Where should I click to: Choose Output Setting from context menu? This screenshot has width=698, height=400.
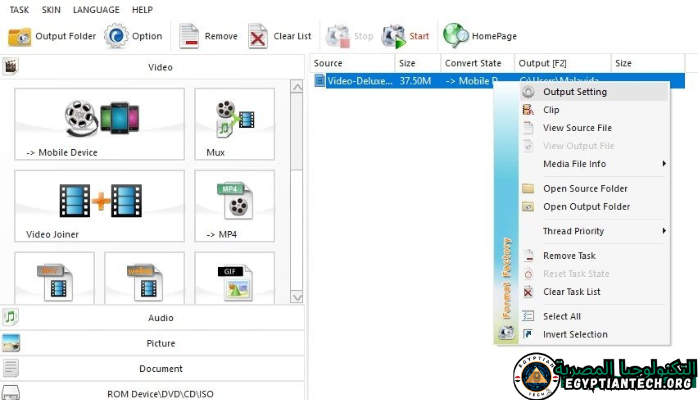click(x=574, y=92)
